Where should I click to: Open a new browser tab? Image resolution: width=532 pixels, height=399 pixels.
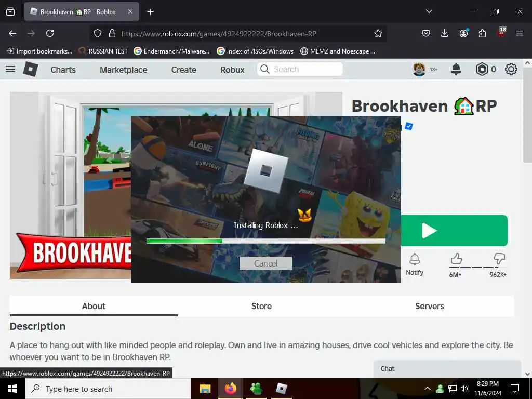pyautogui.click(x=150, y=12)
